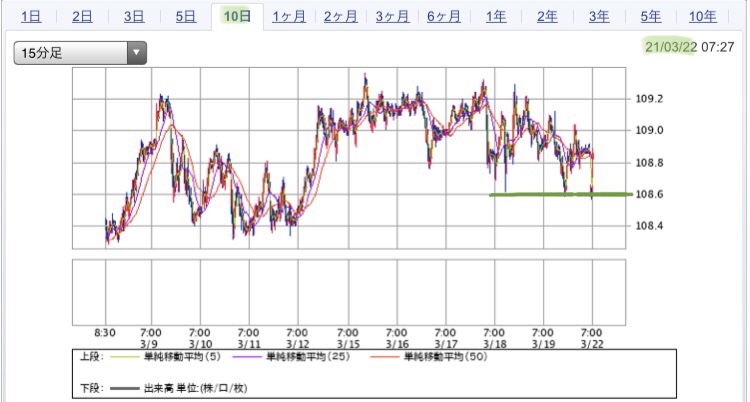The height and width of the screenshot is (402, 750).
Task: Select the 2日 period tab
Action: pyautogui.click(x=82, y=17)
